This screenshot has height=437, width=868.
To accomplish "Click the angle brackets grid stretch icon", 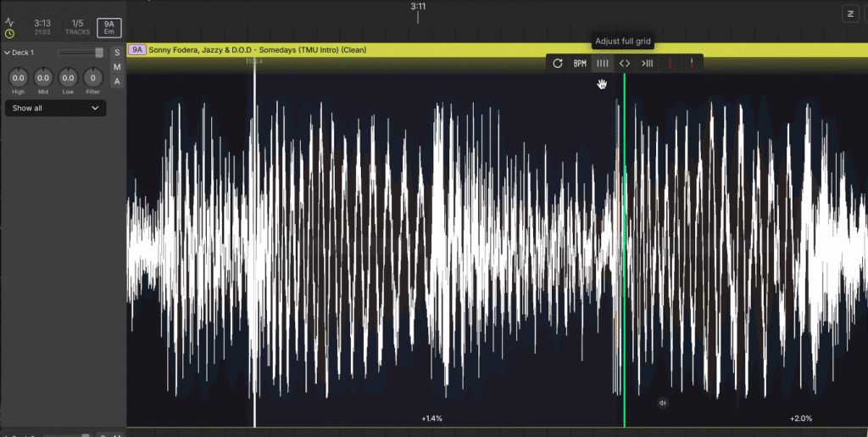I will tap(625, 63).
